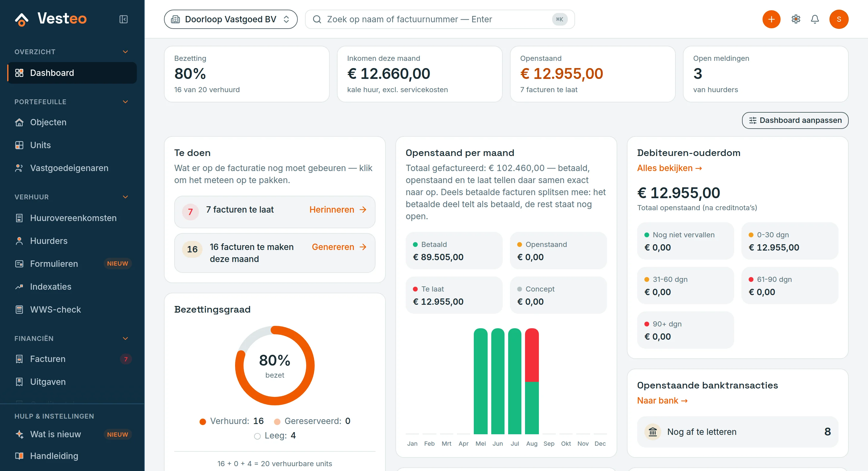Click the Aug bar in chart

click(x=532, y=381)
